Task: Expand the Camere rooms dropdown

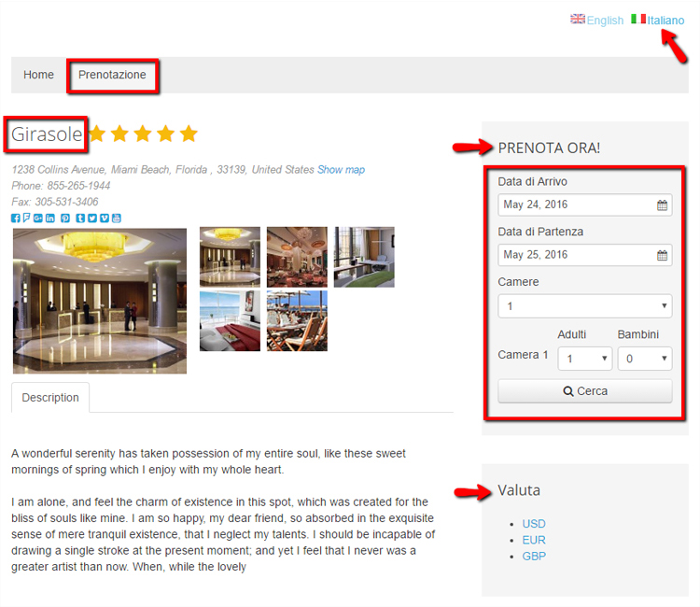Action: (x=585, y=306)
